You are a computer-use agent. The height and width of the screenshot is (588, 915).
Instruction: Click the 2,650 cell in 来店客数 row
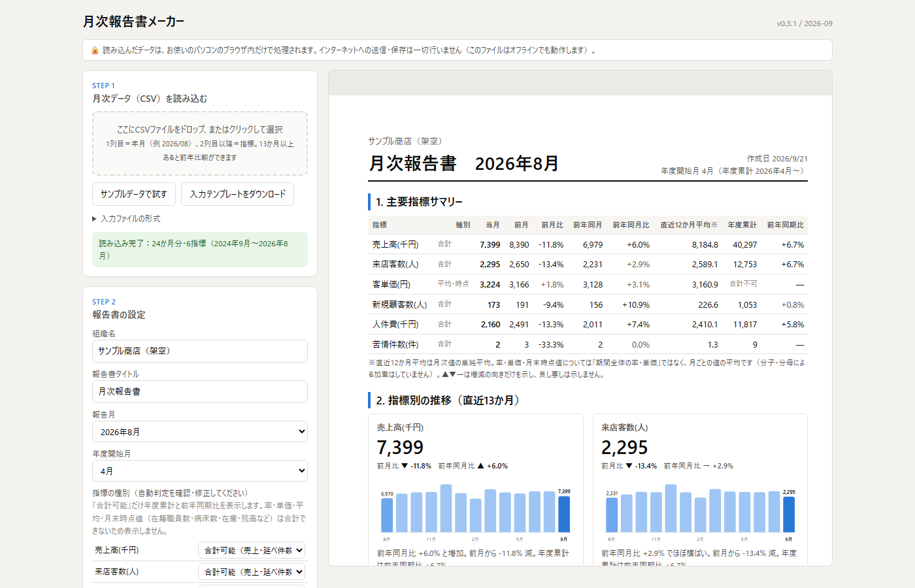[519, 265]
